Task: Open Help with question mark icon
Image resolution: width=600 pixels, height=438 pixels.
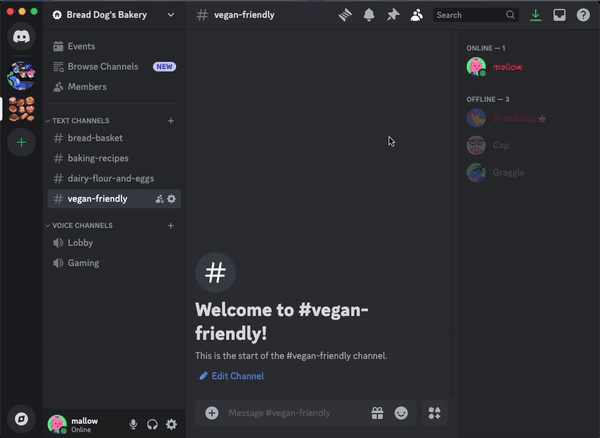Action: (583, 15)
